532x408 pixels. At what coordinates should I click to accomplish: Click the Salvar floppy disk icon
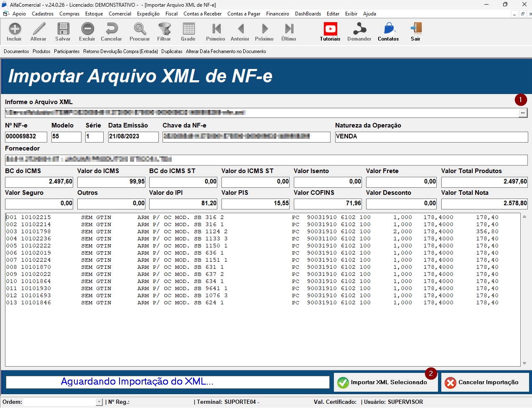pos(63,29)
